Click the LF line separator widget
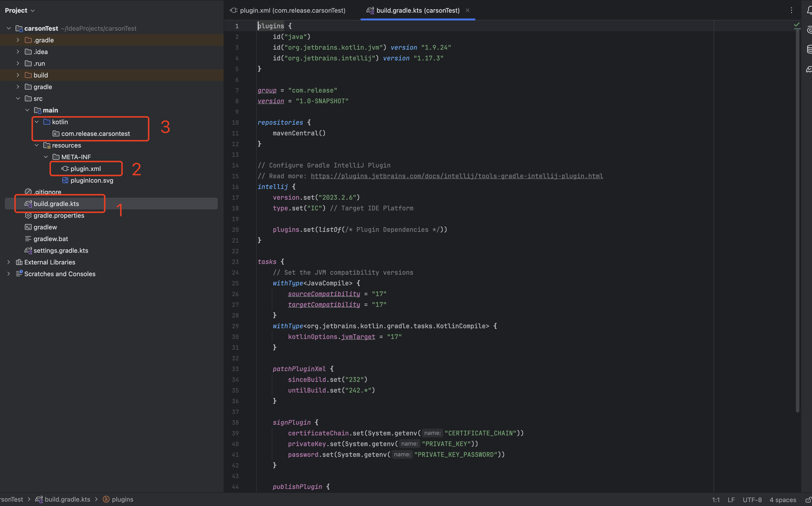The image size is (812, 506). [731, 500]
